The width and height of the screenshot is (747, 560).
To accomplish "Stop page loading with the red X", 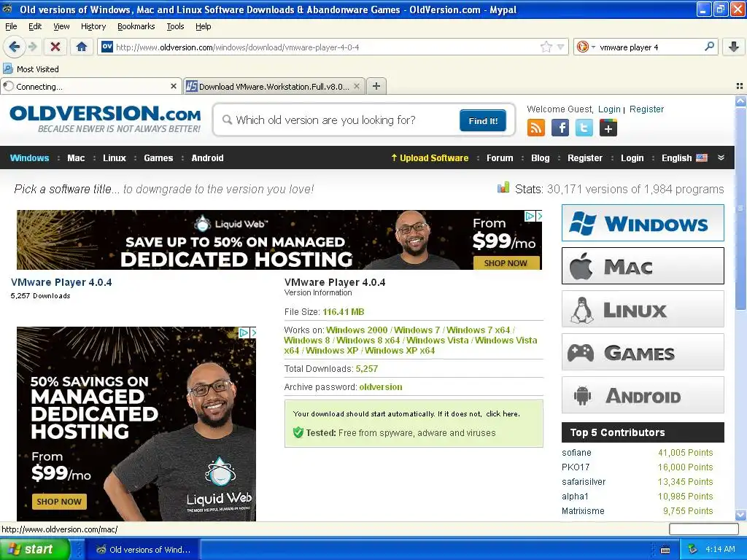I will click(55, 47).
